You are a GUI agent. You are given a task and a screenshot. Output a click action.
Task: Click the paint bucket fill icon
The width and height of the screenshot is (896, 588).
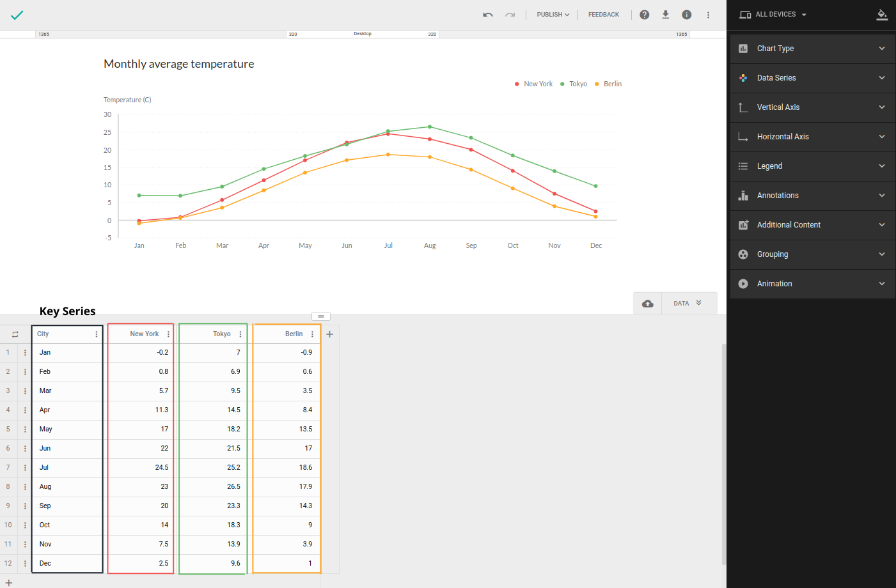[x=882, y=15]
